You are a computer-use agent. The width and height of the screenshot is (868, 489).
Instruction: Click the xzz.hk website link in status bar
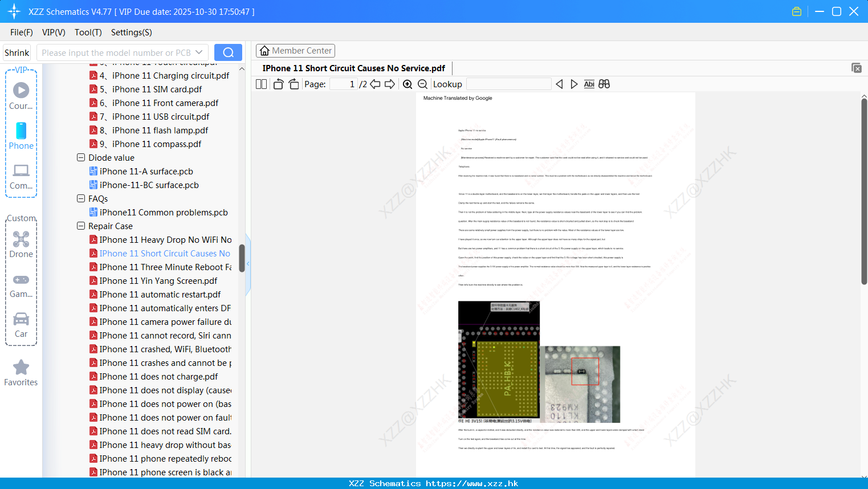point(472,483)
